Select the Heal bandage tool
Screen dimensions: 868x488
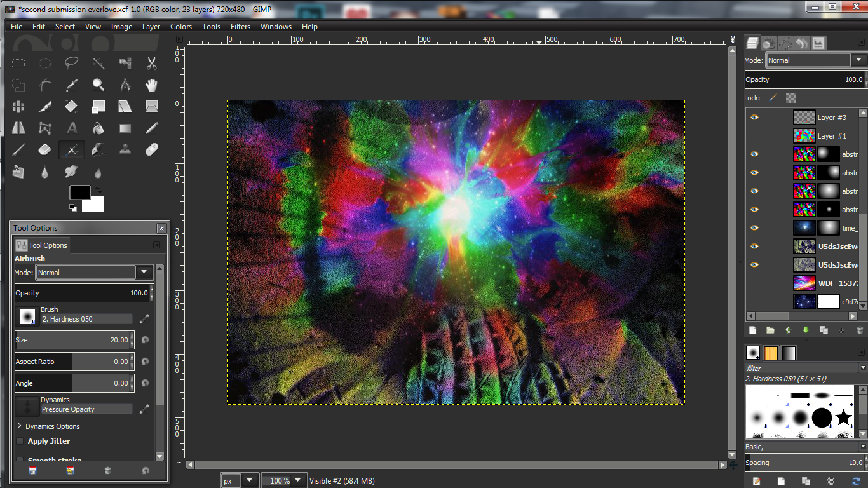coord(151,150)
